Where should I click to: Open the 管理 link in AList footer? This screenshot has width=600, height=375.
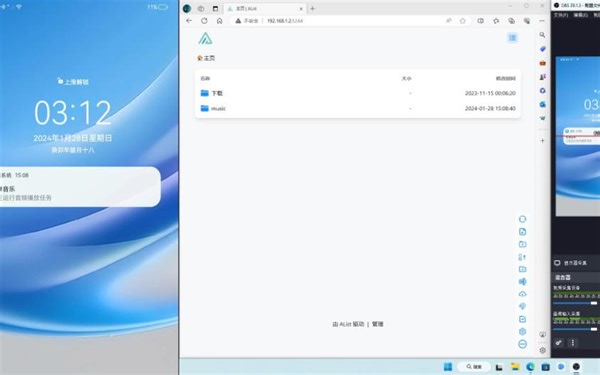pyautogui.click(x=378, y=324)
